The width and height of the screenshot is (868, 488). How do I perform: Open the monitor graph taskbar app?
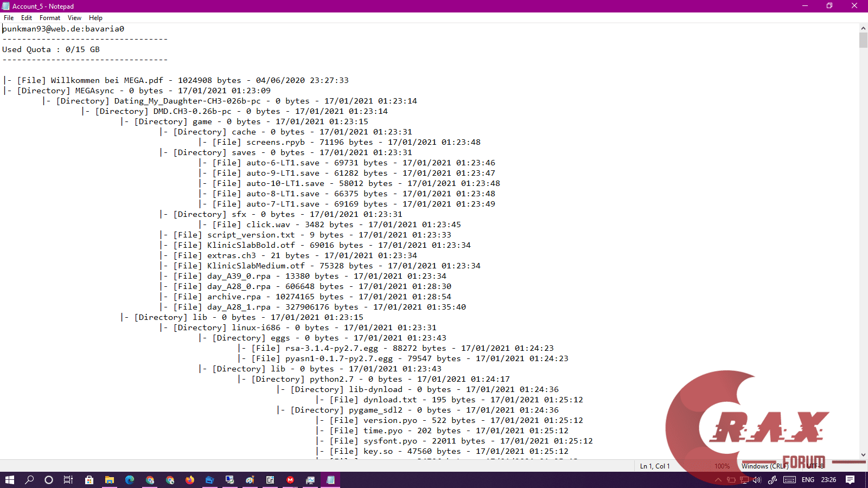[x=310, y=480]
